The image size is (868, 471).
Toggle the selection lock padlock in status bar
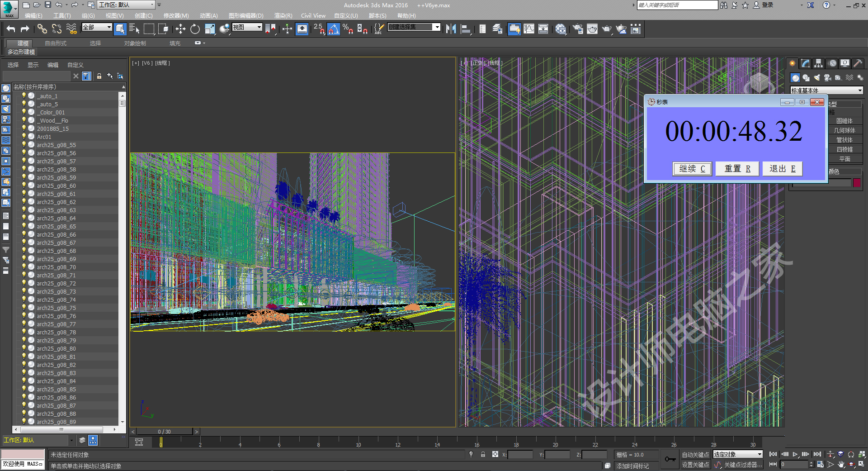click(483, 454)
